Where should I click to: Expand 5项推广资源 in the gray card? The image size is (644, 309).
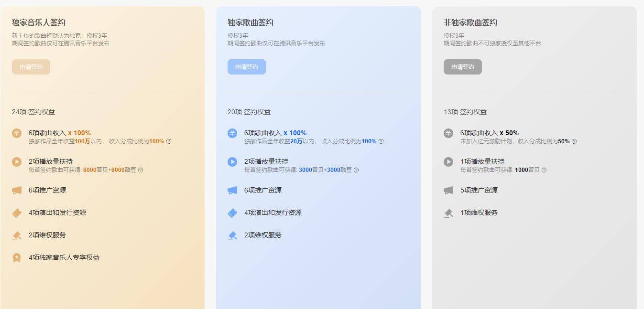479,190
